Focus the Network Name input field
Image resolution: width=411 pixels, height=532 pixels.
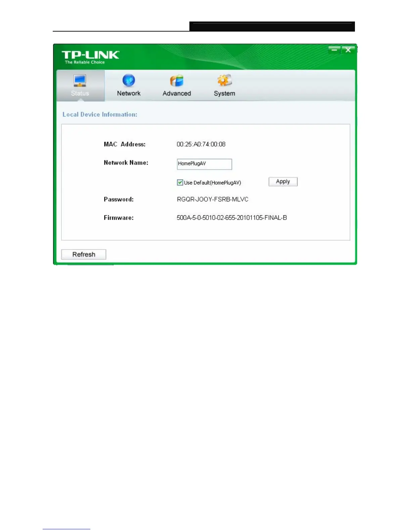pyautogui.click(x=204, y=164)
